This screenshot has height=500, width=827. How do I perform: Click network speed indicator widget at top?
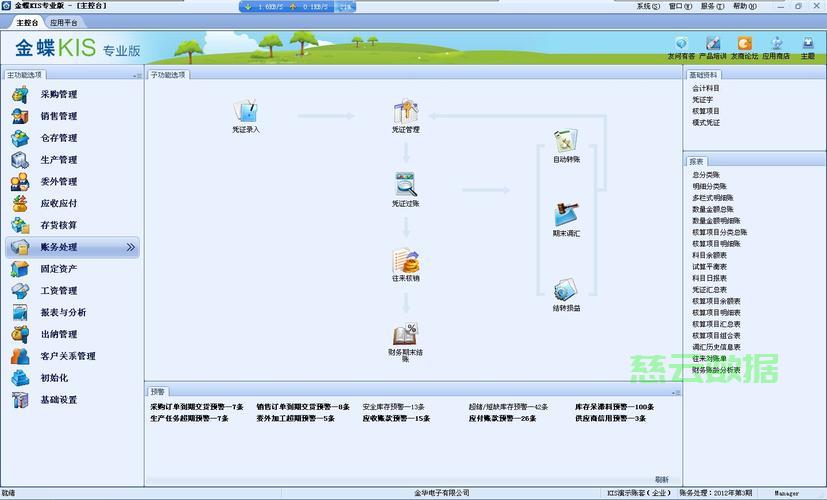point(297,6)
